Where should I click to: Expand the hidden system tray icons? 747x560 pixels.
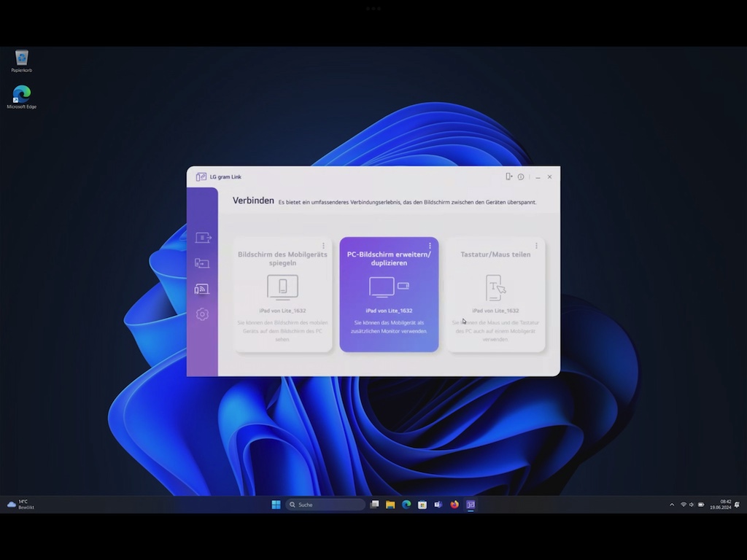[x=672, y=505]
